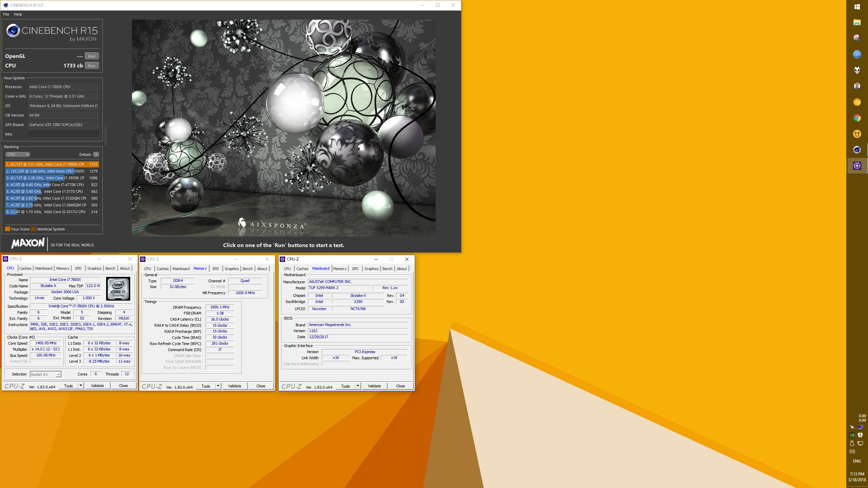Click the Mainboard-tab CPU-Z window title icon
Image resolution: width=868 pixels, height=488 pixels.
282,259
